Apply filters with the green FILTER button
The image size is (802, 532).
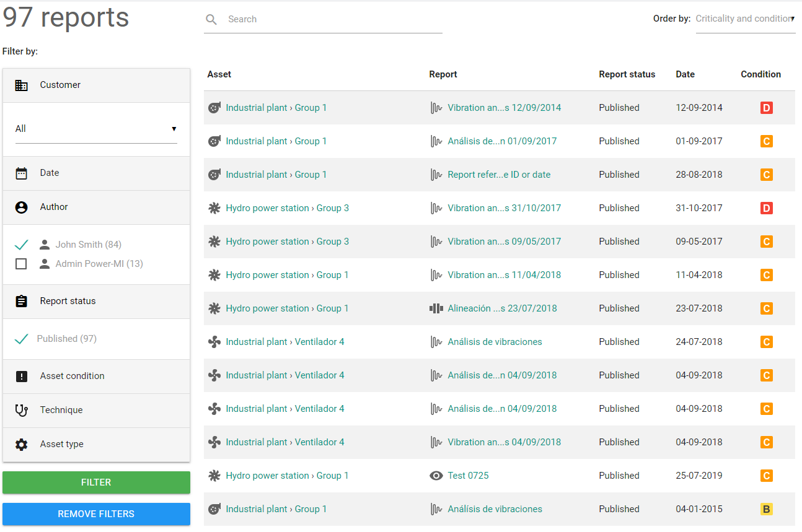pos(96,482)
